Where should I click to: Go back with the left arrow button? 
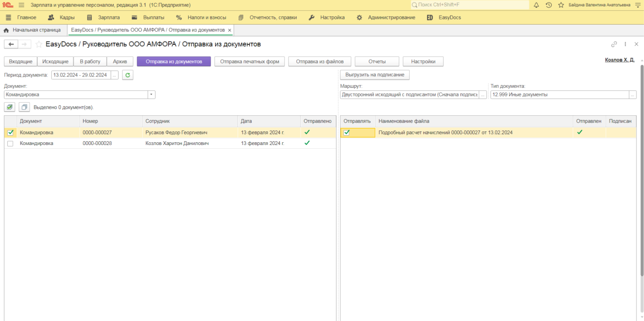click(x=11, y=44)
